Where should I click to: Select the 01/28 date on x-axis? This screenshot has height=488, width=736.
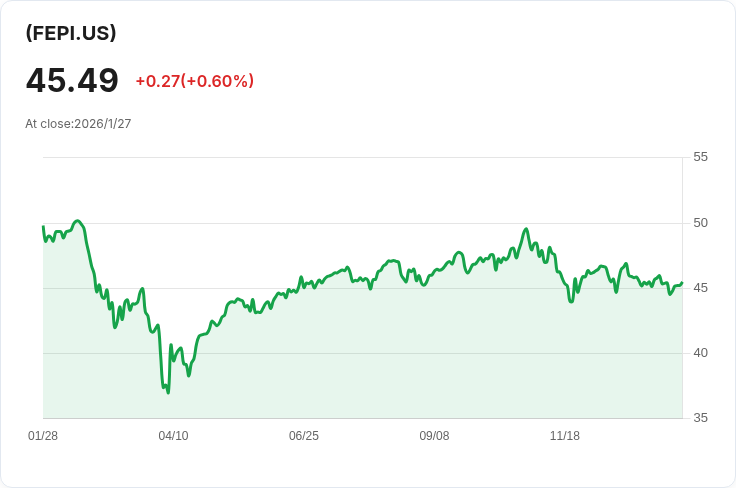(43, 436)
